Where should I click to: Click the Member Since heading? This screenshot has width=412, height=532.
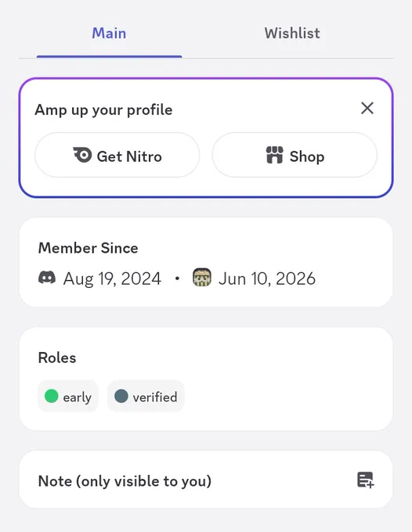tap(88, 248)
